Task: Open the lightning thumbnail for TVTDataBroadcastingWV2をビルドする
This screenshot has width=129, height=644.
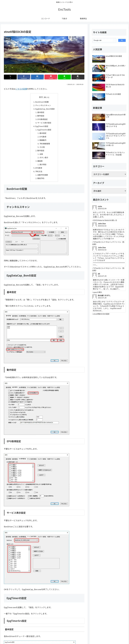Action: pyautogui.click(x=98, y=127)
